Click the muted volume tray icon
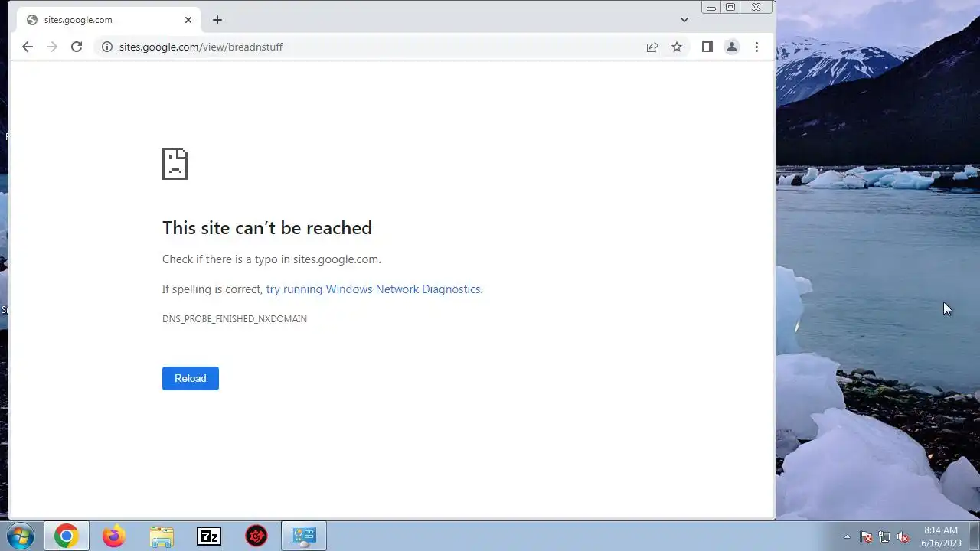 [903, 537]
